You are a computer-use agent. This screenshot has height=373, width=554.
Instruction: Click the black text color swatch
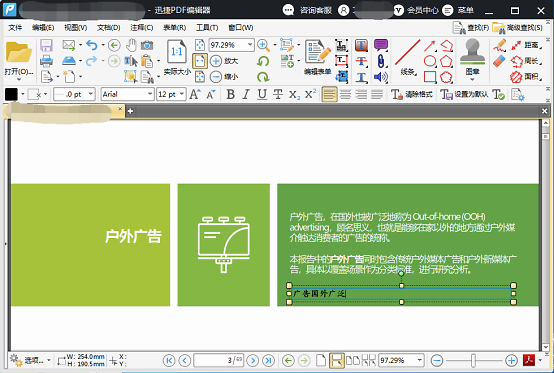11,94
